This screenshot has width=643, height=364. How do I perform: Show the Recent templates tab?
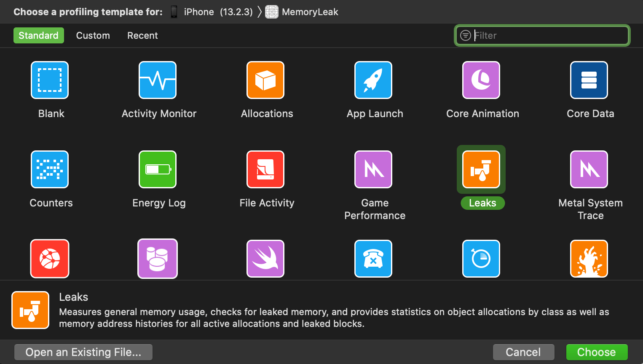[x=142, y=35]
